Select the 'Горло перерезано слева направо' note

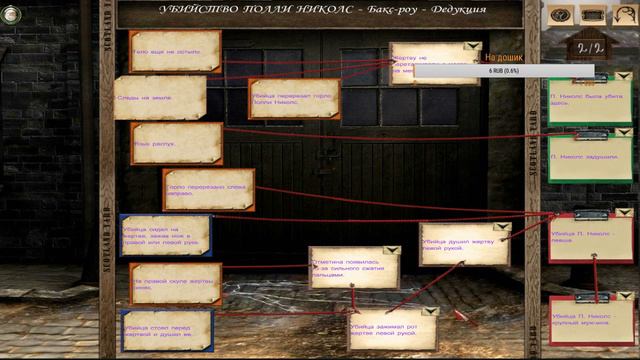click(209, 190)
